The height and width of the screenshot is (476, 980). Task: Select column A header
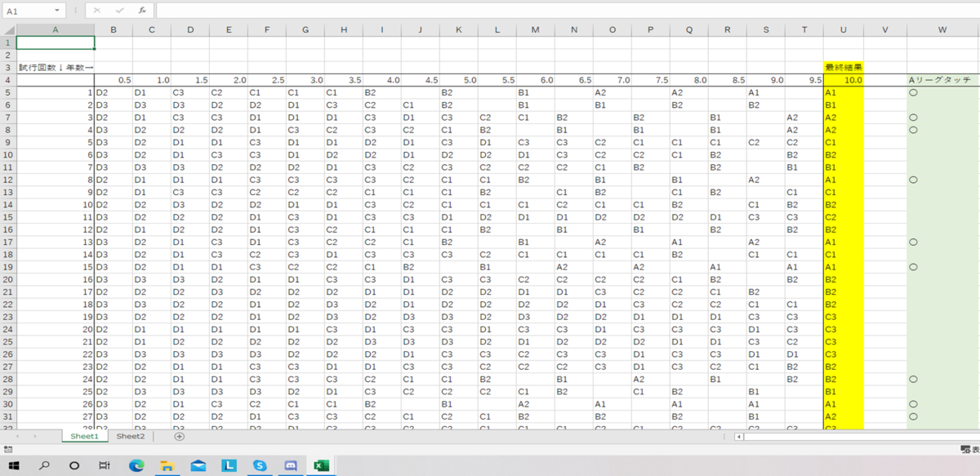pos(56,30)
